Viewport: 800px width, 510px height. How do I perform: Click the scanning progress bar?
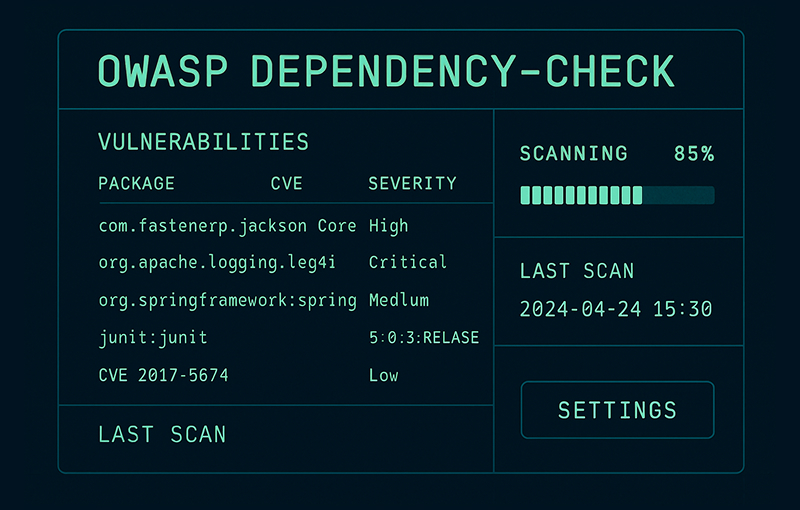pyautogui.click(x=617, y=195)
